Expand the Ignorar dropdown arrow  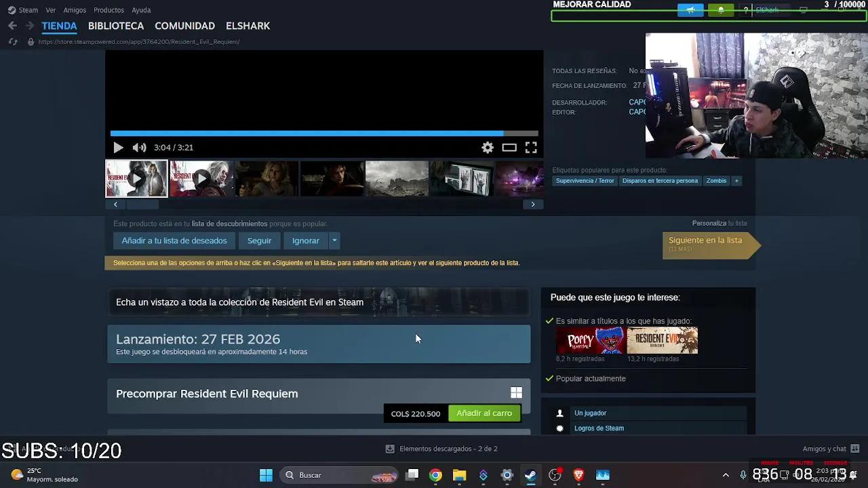coord(334,241)
